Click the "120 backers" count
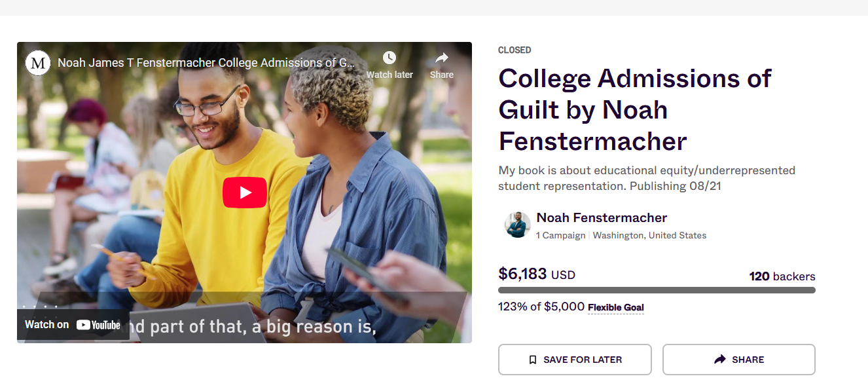 (x=782, y=276)
